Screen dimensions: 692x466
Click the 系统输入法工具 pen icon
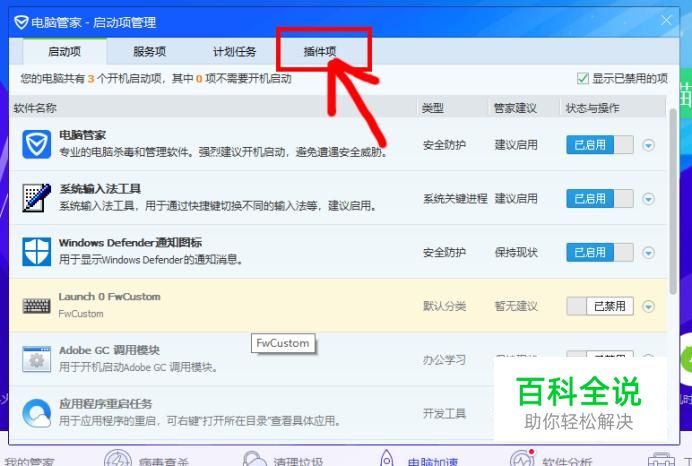[x=37, y=198]
